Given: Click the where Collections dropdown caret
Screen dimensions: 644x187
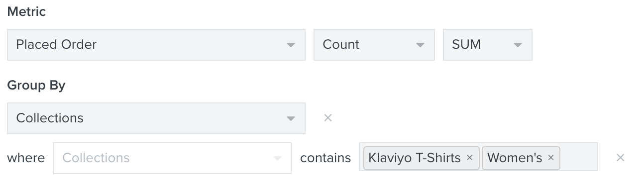Looking at the screenshot, I should click(x=277, y=159).
